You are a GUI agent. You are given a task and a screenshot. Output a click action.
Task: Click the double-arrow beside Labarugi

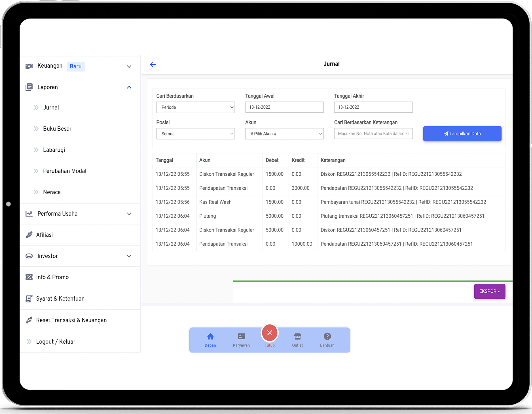coord(36,150)
